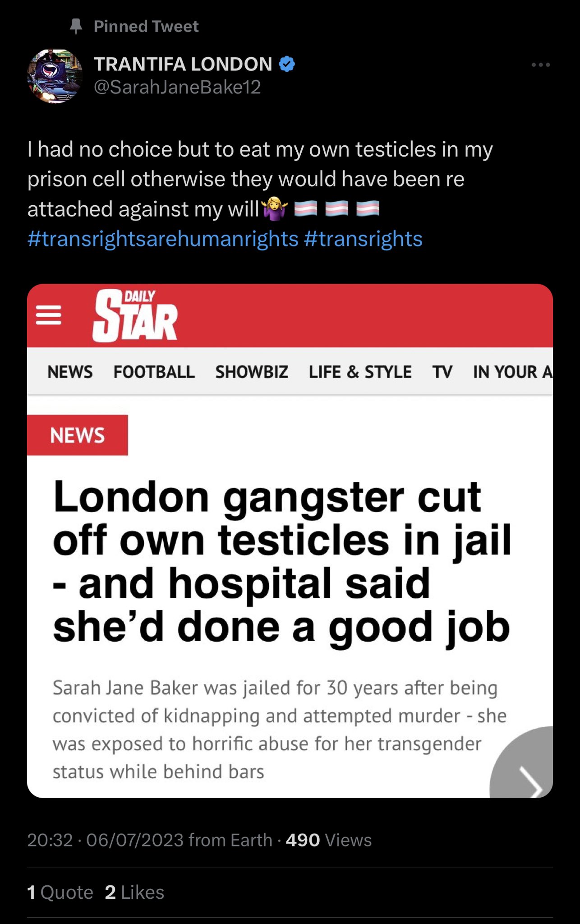Screen dimensions: 580x924
Task: Click the blue verified badge
Action: [x=287, y=64]
